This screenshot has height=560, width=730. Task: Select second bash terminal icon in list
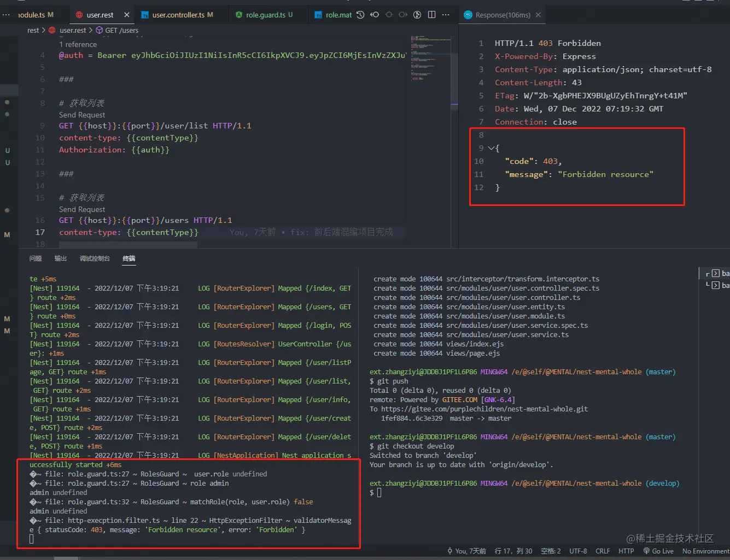[715, 285]
